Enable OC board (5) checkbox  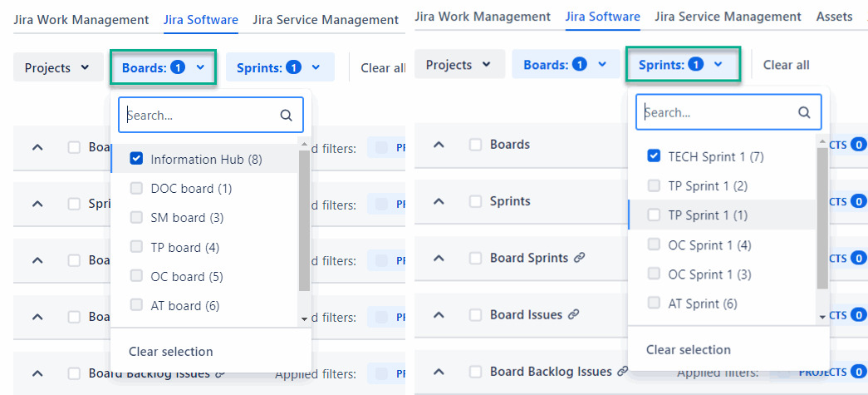tap(136, 276)
